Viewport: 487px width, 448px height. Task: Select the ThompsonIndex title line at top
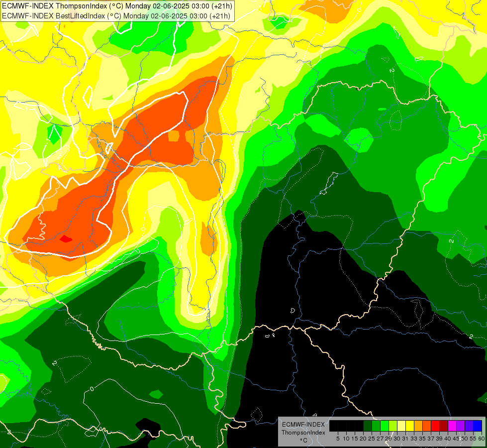point(117,6)
